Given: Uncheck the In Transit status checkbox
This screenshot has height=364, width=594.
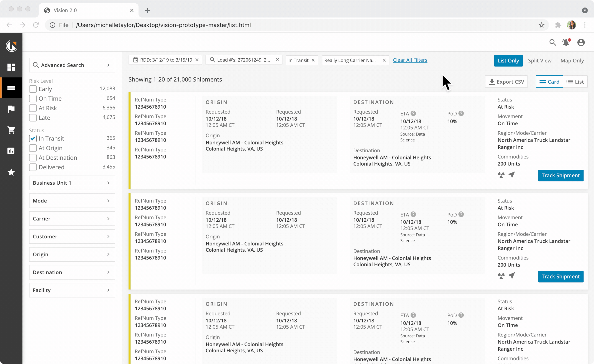Looking at the screenshot, I should pyautogui.click(x=33, y=138).
